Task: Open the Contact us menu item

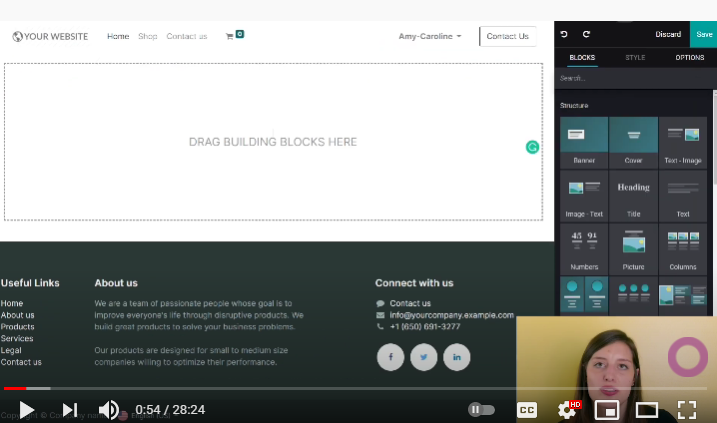Action: 187,36
